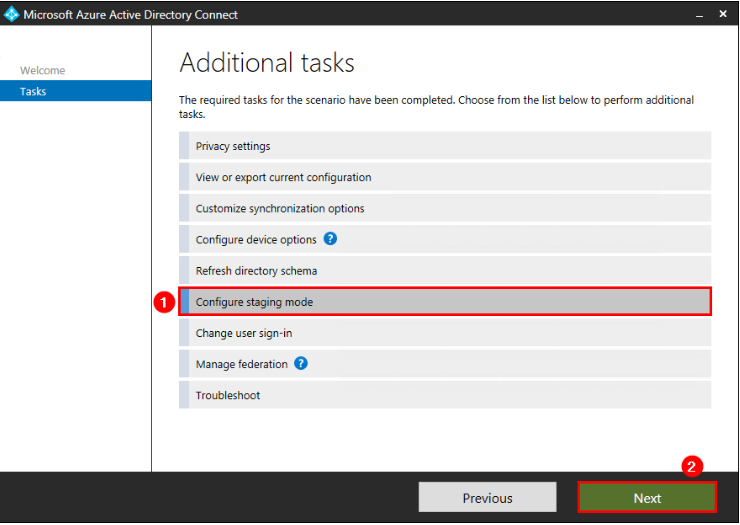This screenshot has width=740, height=525.
Task: Click the Previous button
Action: (487, 498)
